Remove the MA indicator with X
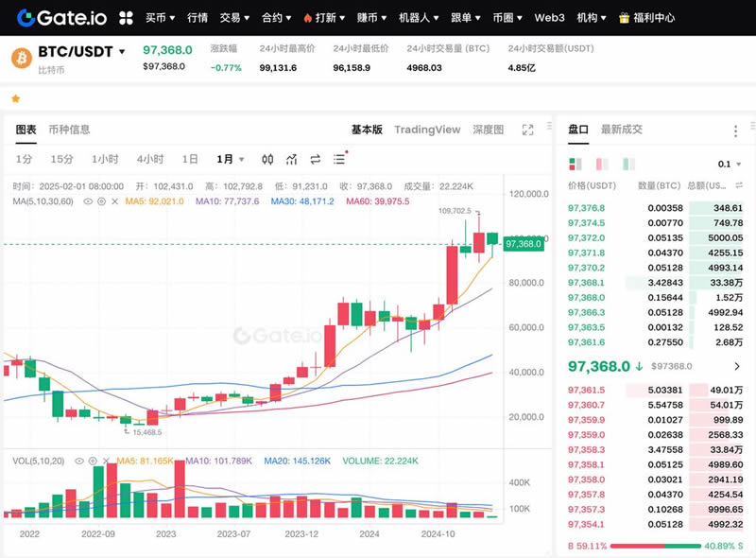 tap(114, 201)
